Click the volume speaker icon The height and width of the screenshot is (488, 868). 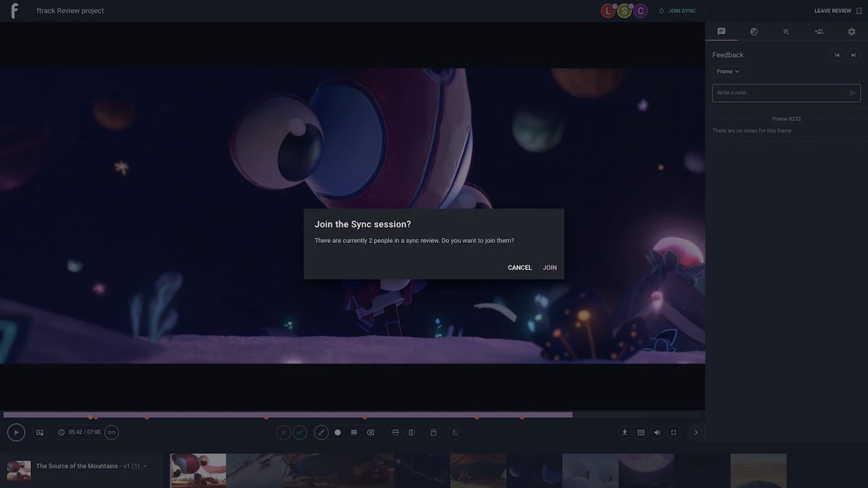(657, 432)
